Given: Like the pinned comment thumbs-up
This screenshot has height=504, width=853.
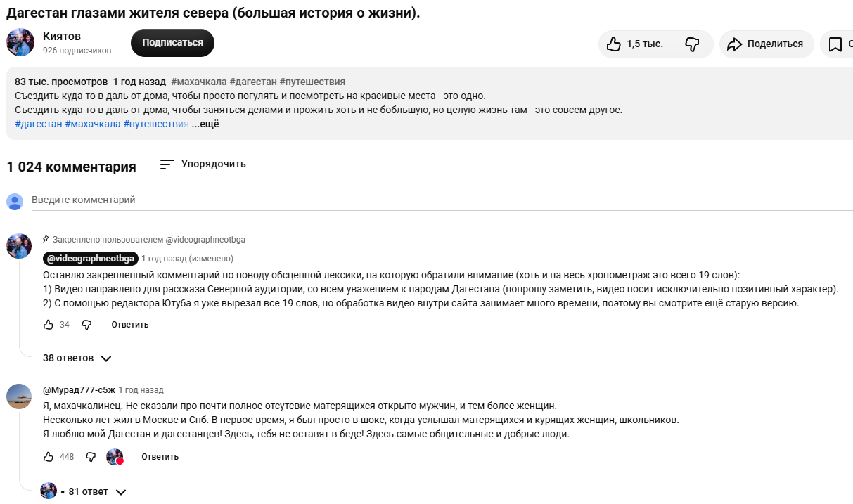Looking at the screenshot, I should point(49,325).
